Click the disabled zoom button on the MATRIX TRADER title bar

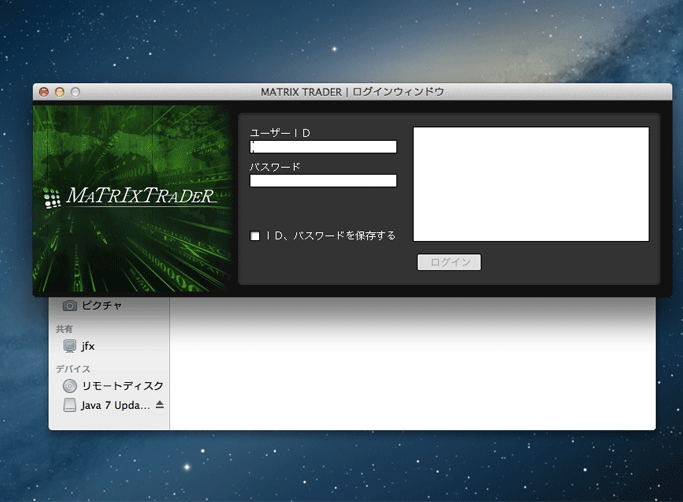(75, 92)
